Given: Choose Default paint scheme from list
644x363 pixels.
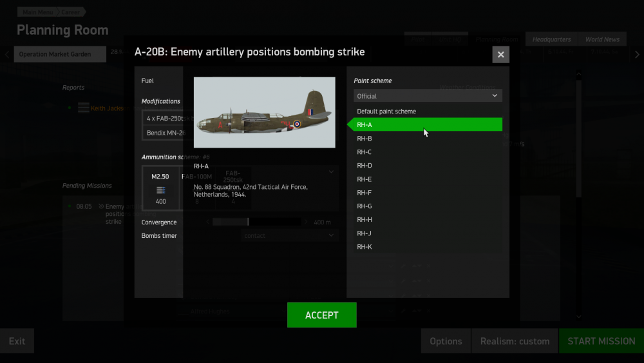Looking at the screenshot, I should pyautogui.click(x=386, y=112).
